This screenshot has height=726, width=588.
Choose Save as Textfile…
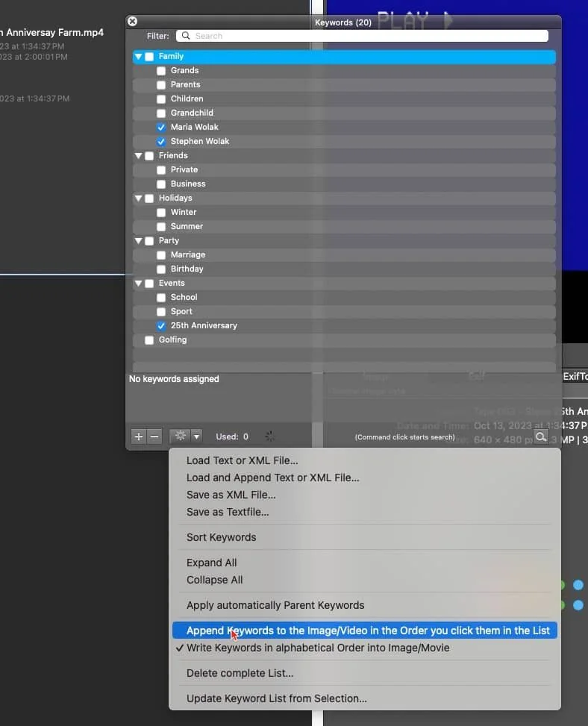(365, 512)
